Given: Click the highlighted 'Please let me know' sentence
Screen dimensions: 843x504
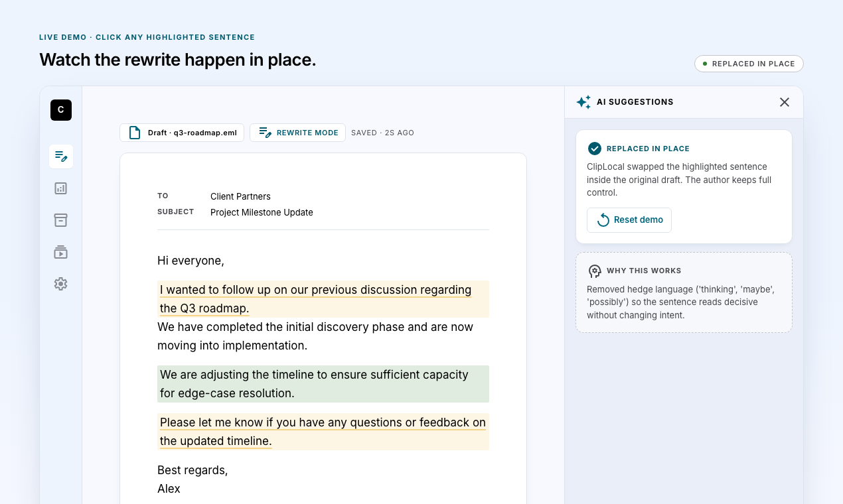Looking at the screenshot, I should [323, 432].
